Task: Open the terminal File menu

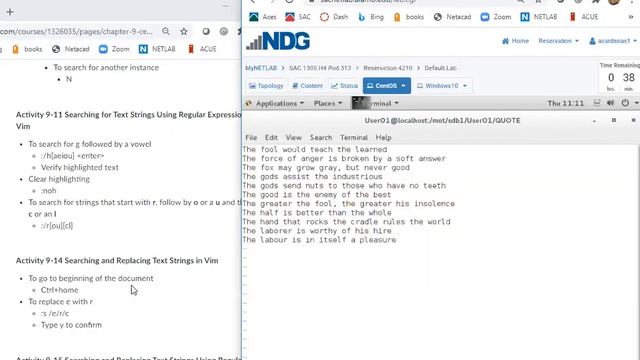Action: pyautogui.click(x=251, y=138)
